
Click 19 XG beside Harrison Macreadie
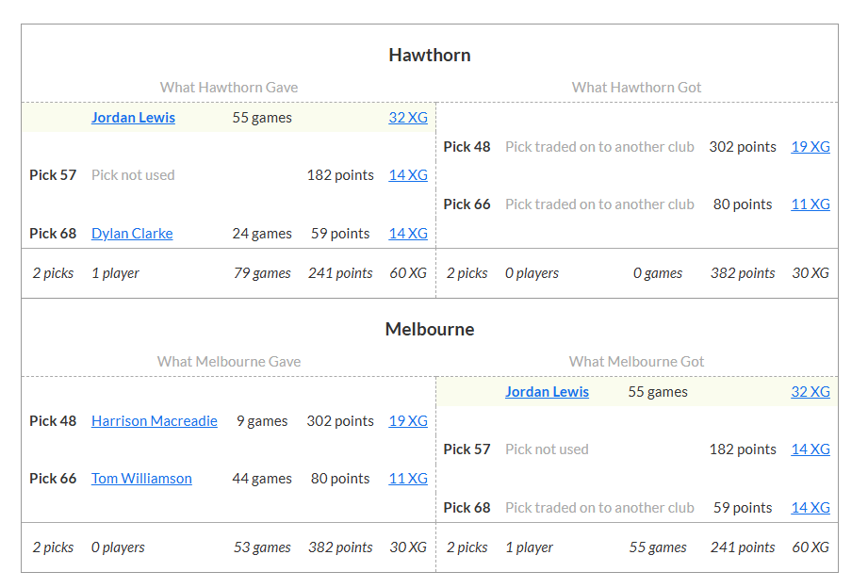pos(407,421)
